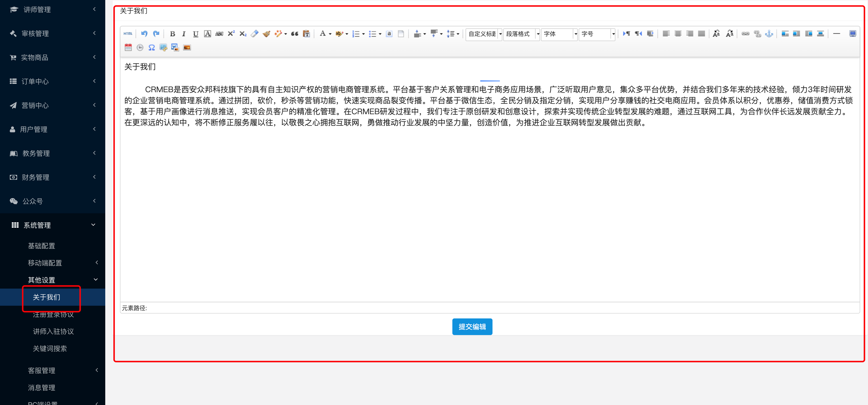
Task: Convert letters to lowercase
Action: (x=729, y=34)
